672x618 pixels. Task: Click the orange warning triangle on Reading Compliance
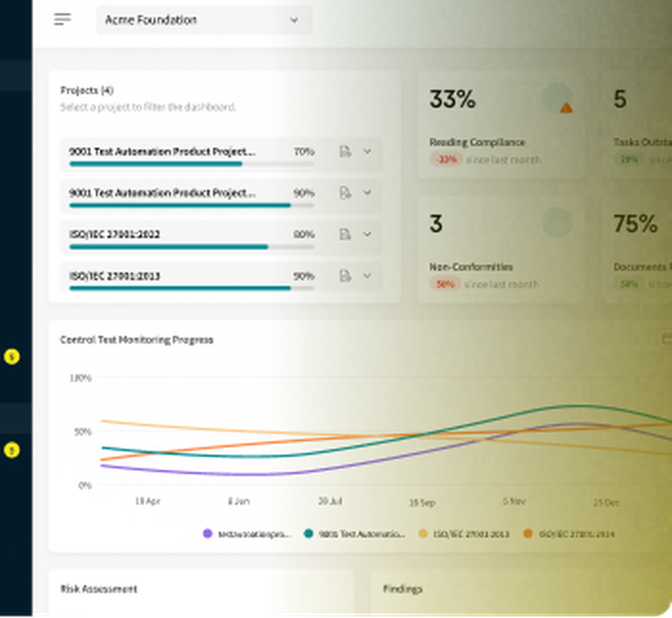tap(566, 107)
